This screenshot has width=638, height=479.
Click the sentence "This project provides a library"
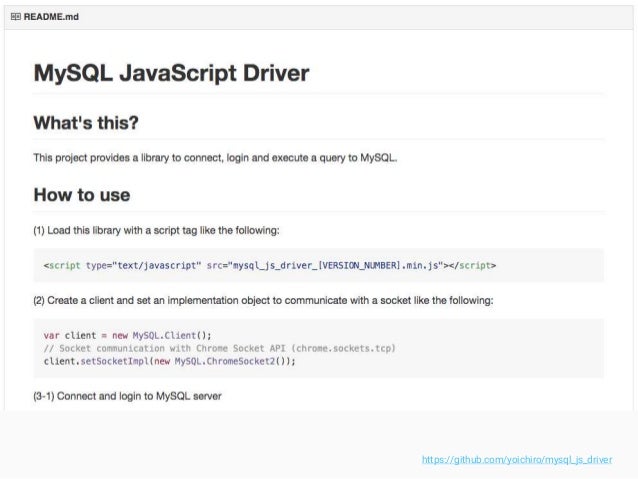215,158
